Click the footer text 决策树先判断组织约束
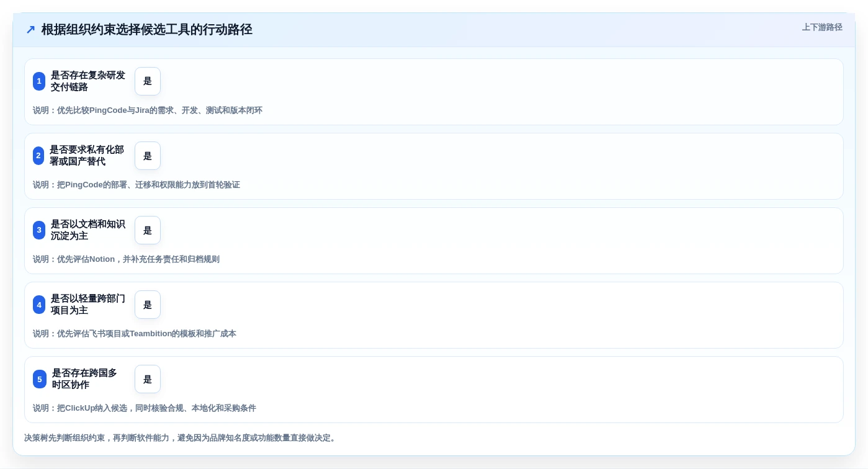This screenshot has height=469, width=868. (181, 438)
